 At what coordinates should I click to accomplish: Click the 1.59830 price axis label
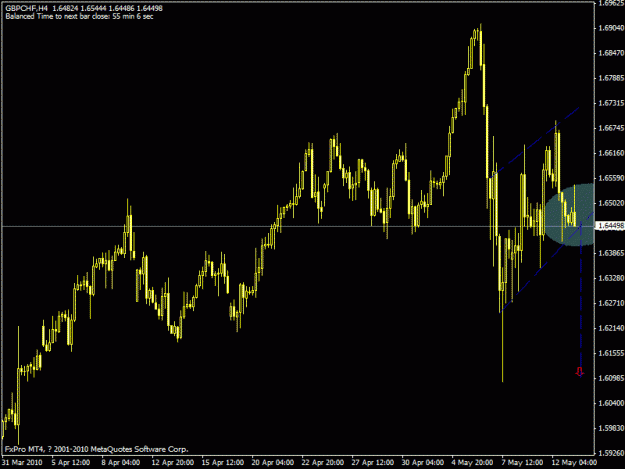[611, 428]
